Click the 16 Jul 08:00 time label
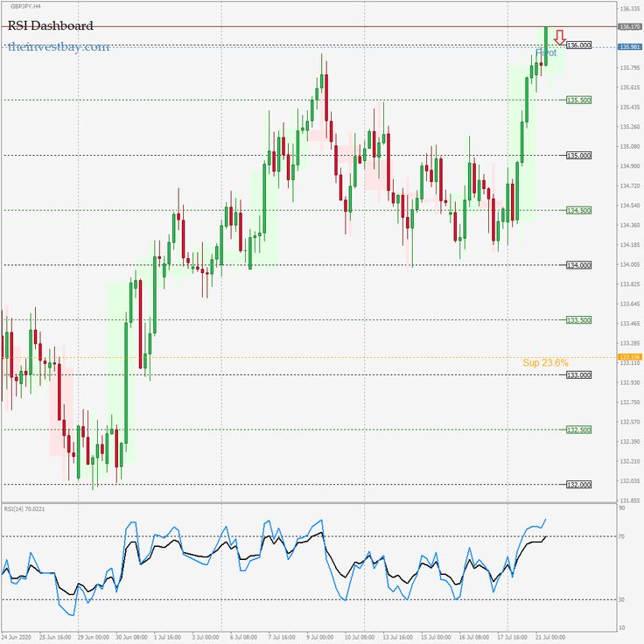 pos(474,637)
